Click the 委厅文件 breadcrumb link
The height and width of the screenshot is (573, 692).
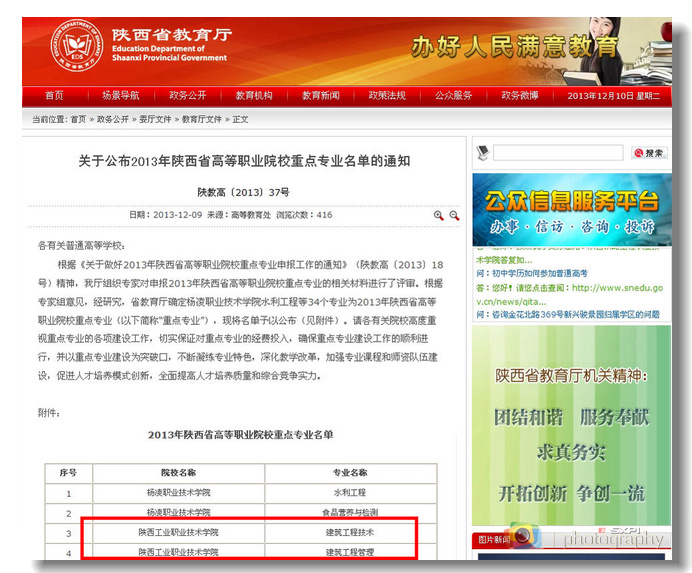(155, 119)
